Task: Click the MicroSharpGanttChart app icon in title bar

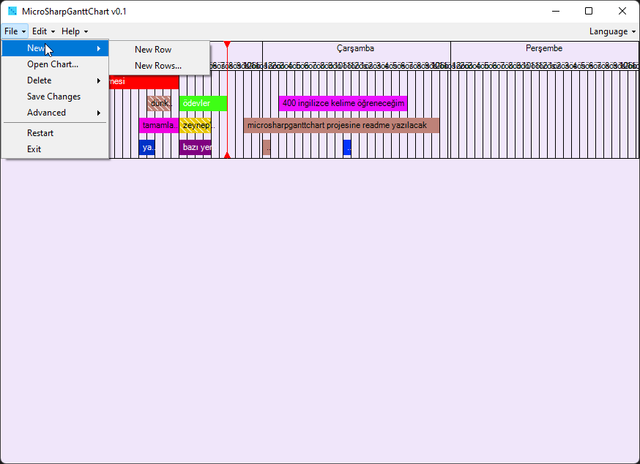Action: click(12, 11)
